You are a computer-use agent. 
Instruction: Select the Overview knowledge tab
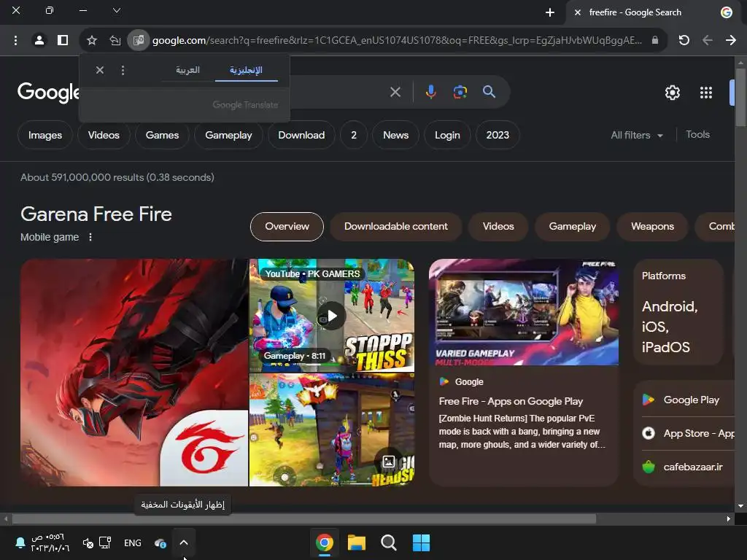287,227
